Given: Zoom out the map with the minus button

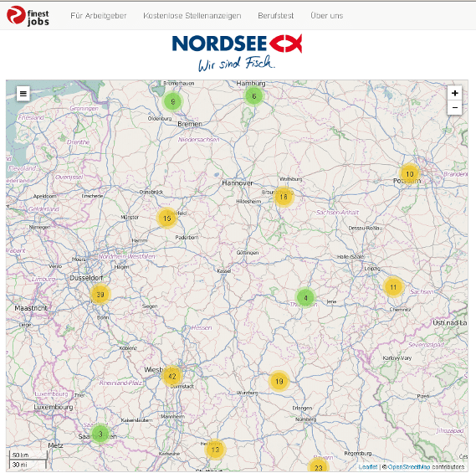Looking at the screenshot, I should [x=454, y=107].
